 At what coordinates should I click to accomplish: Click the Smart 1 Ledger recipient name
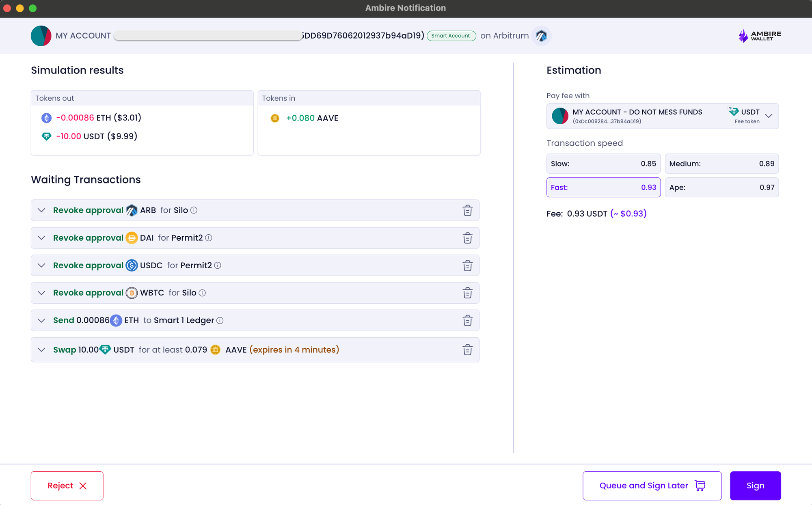(x=184, y=321)
